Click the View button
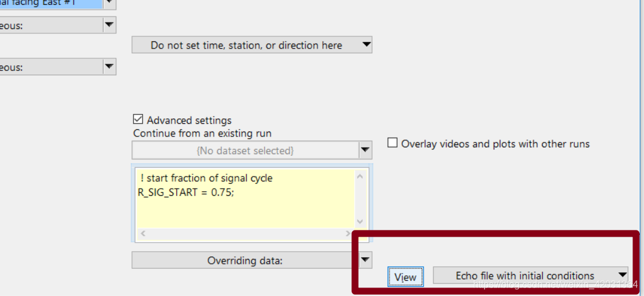 405,277
